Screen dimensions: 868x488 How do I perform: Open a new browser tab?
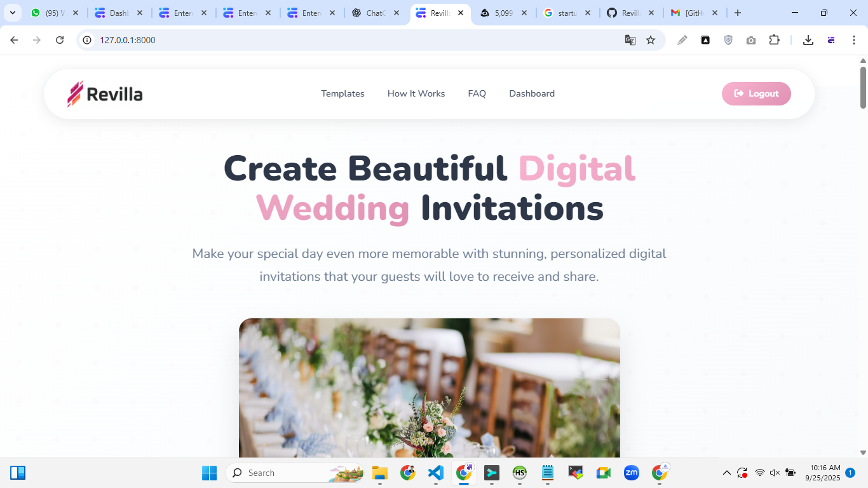(x=738, y=13)
